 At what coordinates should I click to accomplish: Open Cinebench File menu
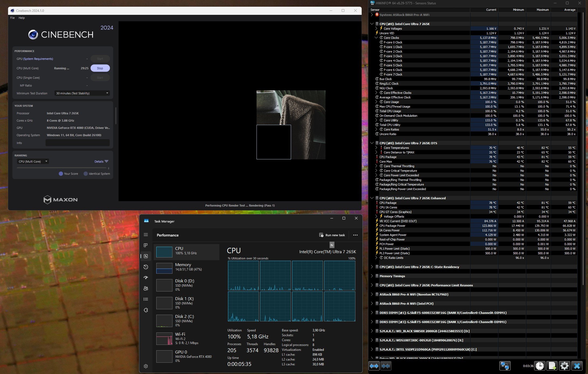pos(12,18)
